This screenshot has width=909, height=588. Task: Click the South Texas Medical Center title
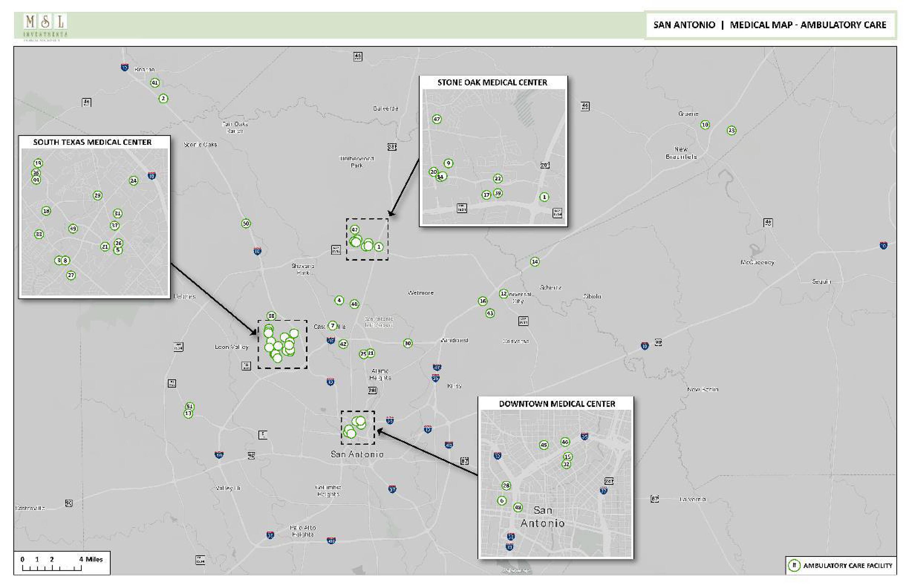(x=92, y=142)
